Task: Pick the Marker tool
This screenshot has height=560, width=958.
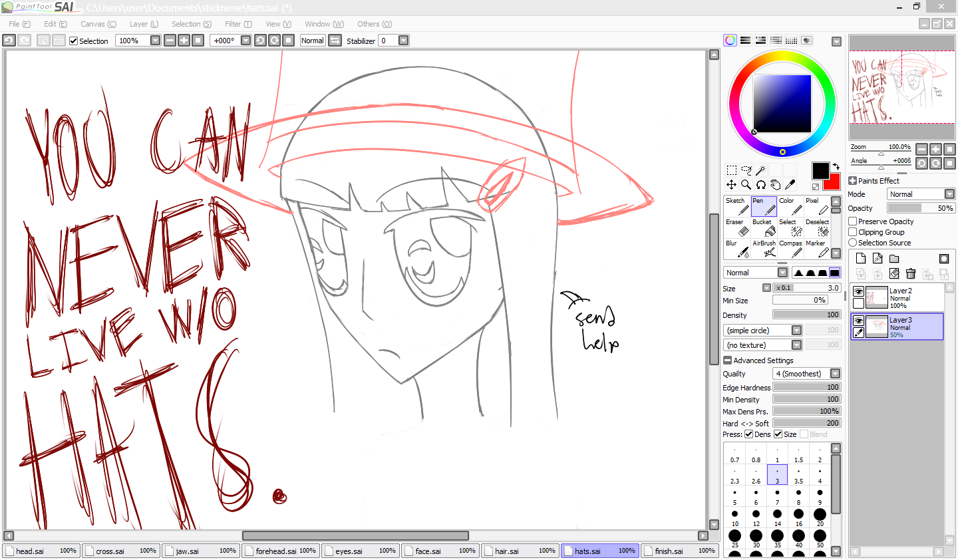Action: coord(818,249)
